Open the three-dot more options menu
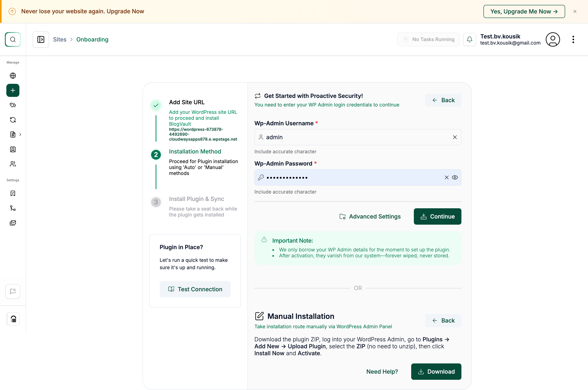The image size is (588, 390). [573, 39]
